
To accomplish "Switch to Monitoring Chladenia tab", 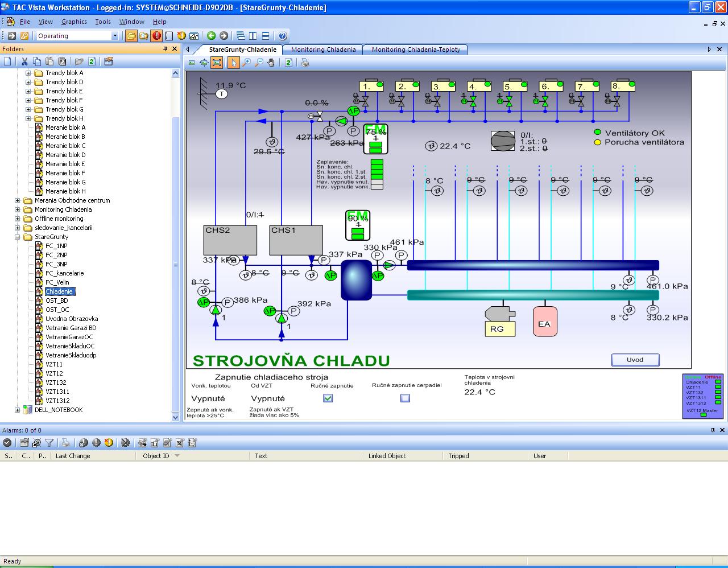I will point(323,50).
